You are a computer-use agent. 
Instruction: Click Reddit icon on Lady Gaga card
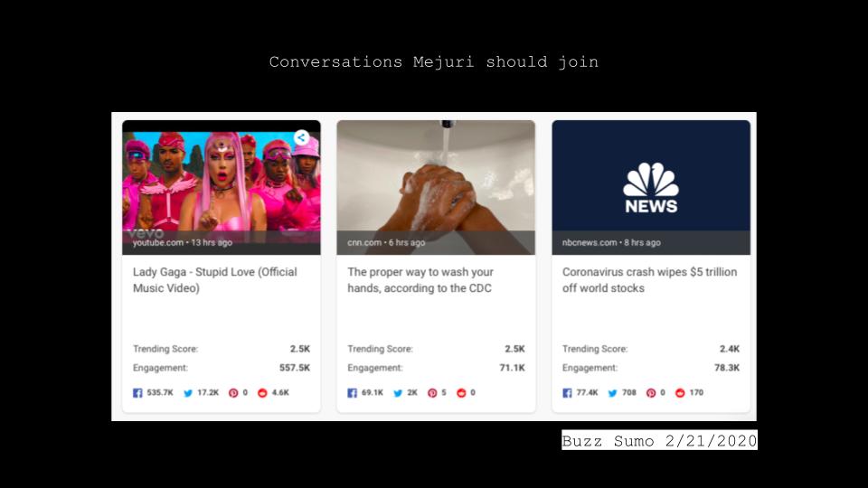click(x=262, y=393)
